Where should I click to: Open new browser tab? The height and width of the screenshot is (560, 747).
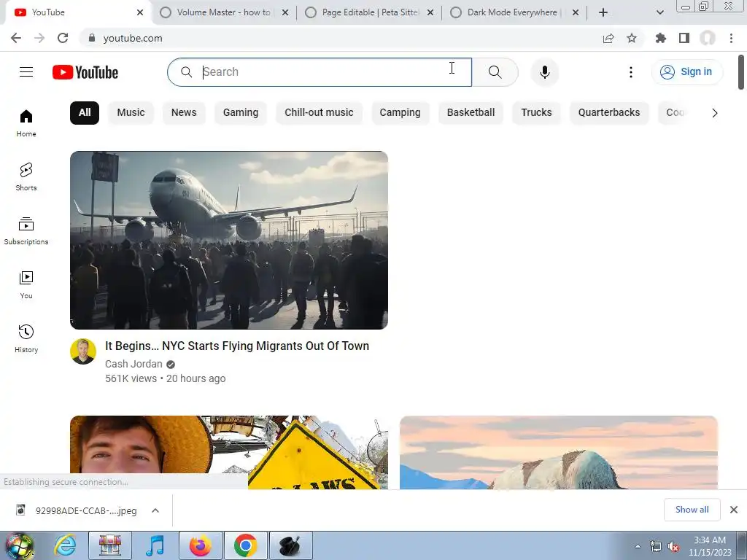pyautogui.click(x=603, y=12)
